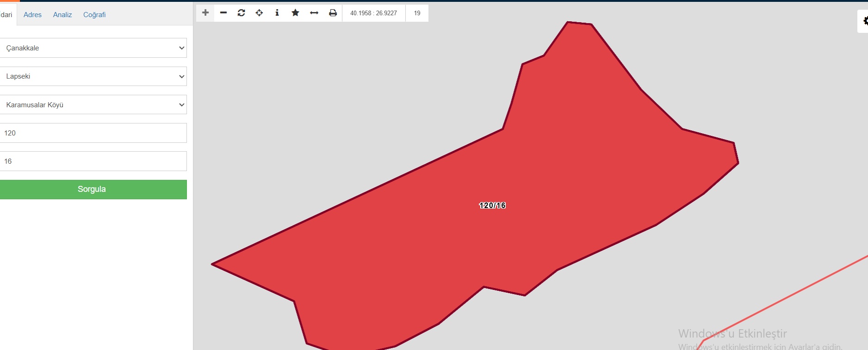Expand the Karamusalar Köyü neighborhood dropdown
868x350 pixels.
pos(93,104)
